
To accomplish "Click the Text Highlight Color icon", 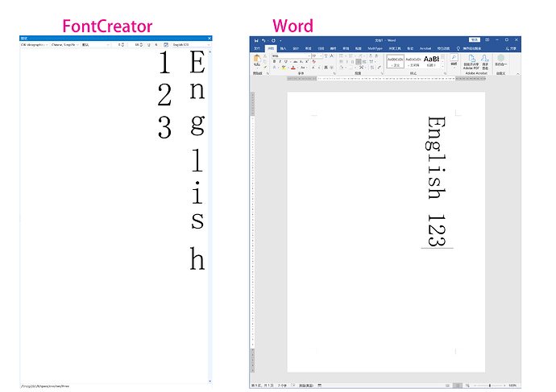I will [284, 68].
